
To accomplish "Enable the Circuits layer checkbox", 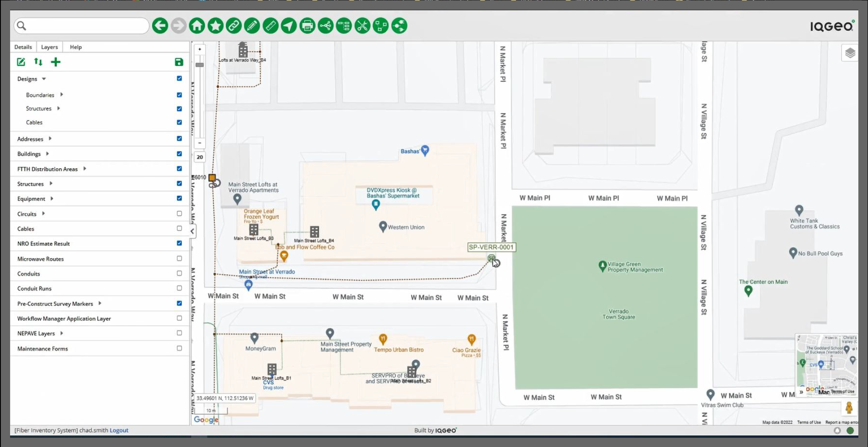I will point(179,213).
